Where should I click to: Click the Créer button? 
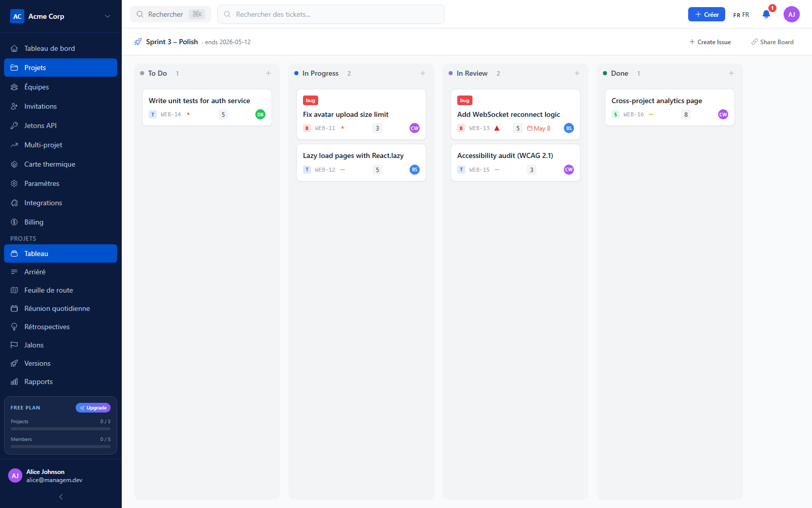pos(706,14)
